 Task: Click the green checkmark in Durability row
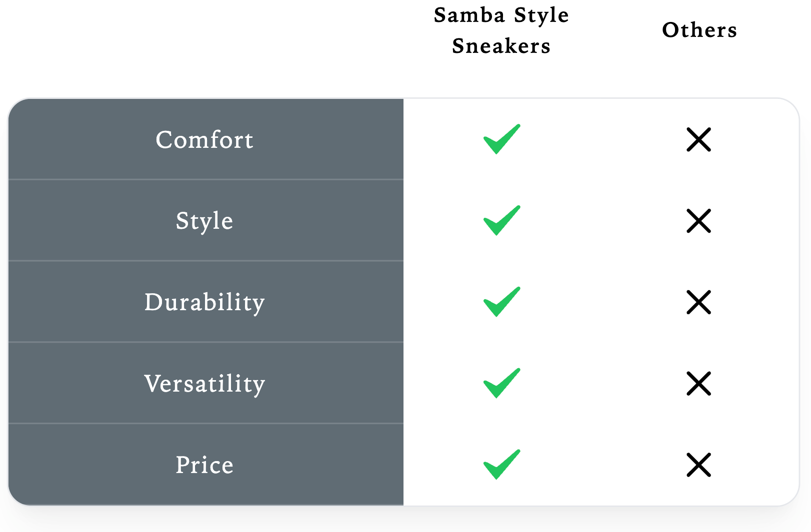pyautogui.click(x=501, y=302)
